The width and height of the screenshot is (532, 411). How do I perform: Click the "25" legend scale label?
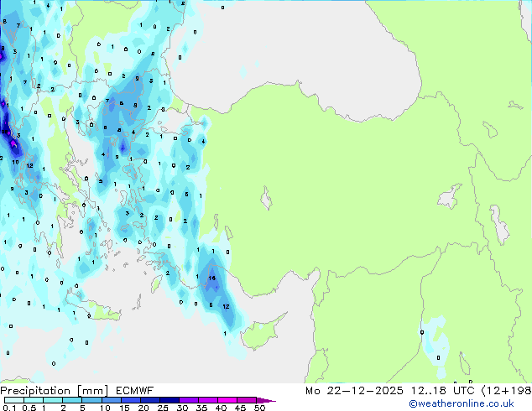(x=163, y=408)
